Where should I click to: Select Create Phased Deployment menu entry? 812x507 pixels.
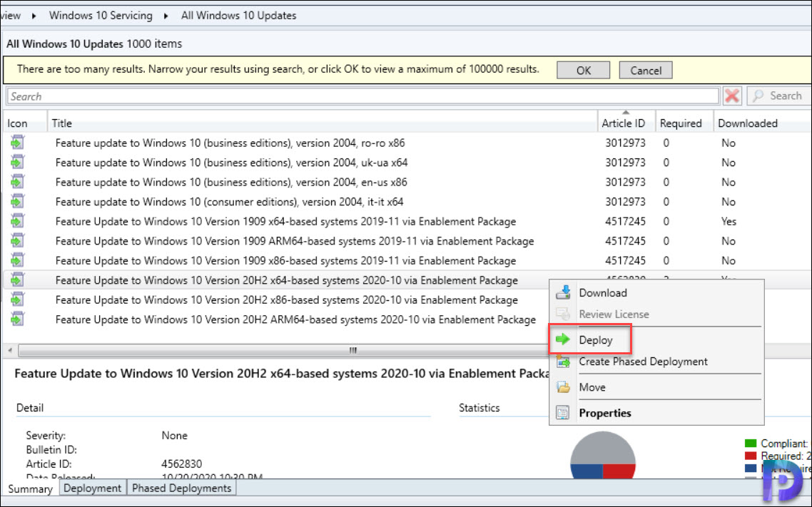[x=656, y=361]
